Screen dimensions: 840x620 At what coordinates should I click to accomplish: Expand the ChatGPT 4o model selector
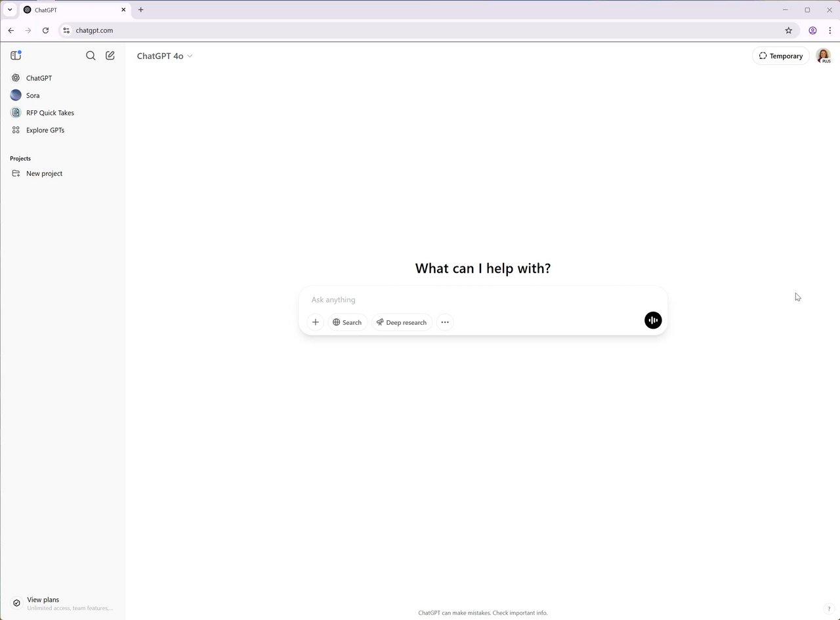[x=165, y=56]
